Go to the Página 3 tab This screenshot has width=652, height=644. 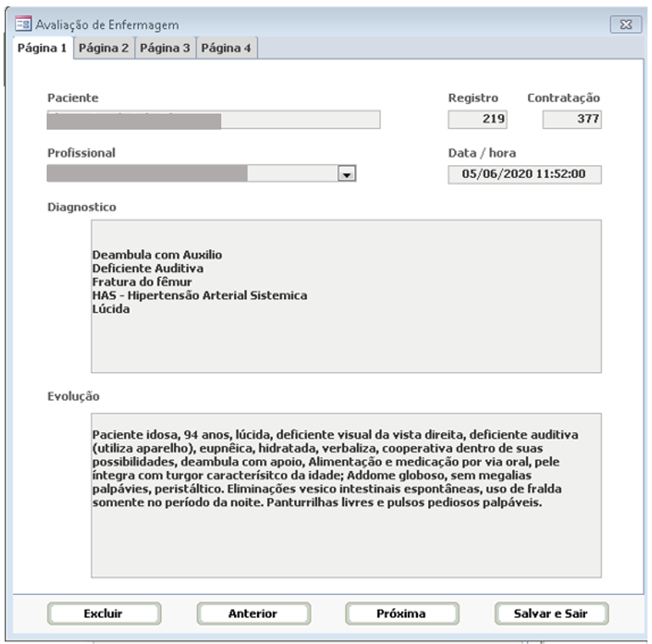point(164,48)
